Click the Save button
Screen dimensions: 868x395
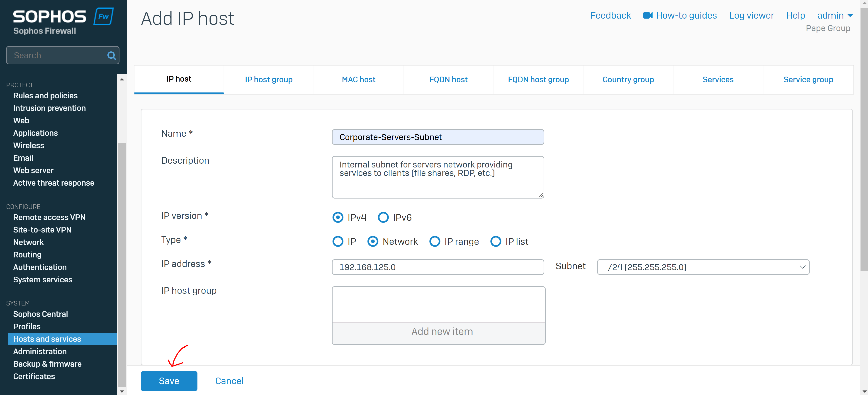tap(169, 381)
